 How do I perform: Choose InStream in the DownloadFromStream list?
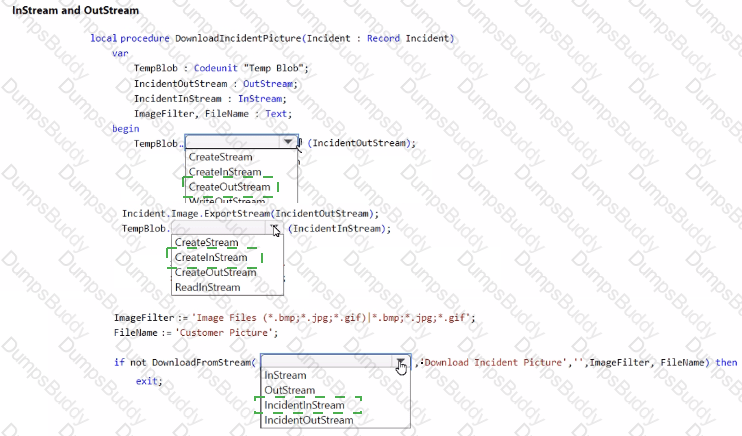point(285,376)
